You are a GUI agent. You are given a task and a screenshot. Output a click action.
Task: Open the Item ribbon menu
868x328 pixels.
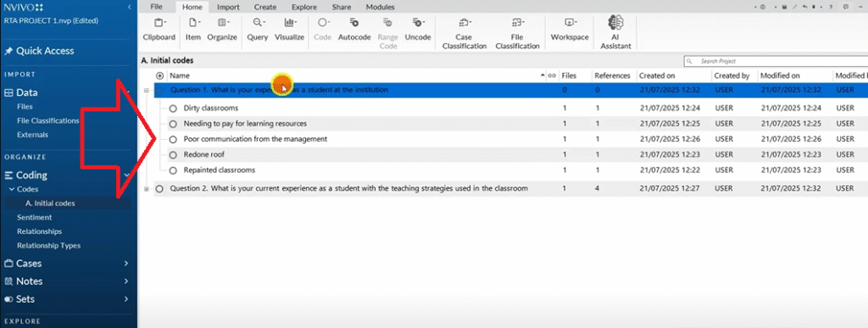[193, 30]
